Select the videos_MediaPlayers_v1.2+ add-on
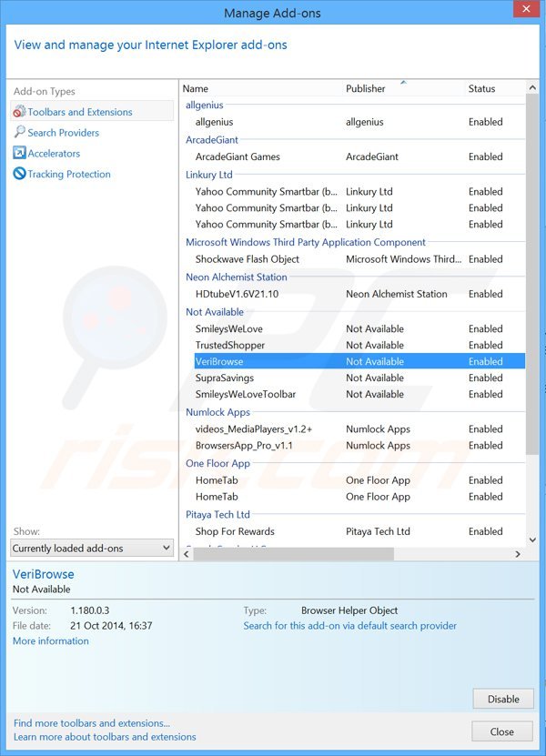Viewport: 546px width, 756px height. [x=359, y=428]
